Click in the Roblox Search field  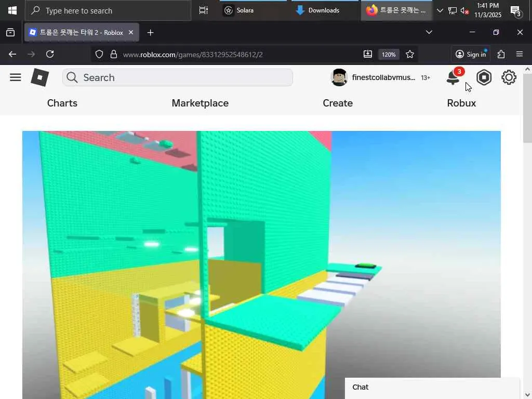[178, 77]
